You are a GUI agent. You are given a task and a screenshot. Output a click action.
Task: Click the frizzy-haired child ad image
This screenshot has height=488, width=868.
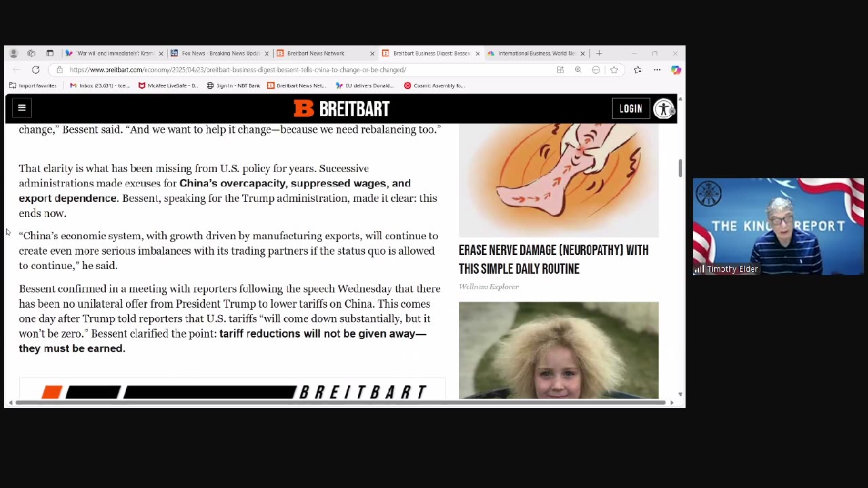[559, 350]
